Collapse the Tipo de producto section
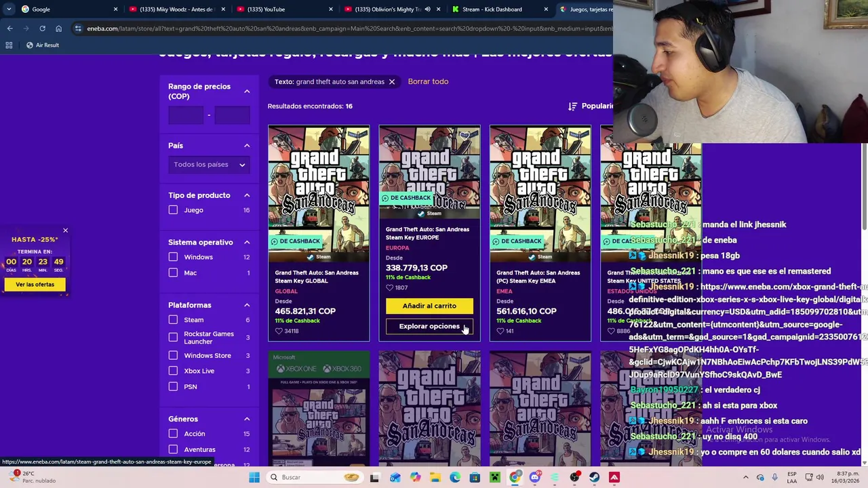The width and height of the screenshot is (868, 488). click(247, 195)
